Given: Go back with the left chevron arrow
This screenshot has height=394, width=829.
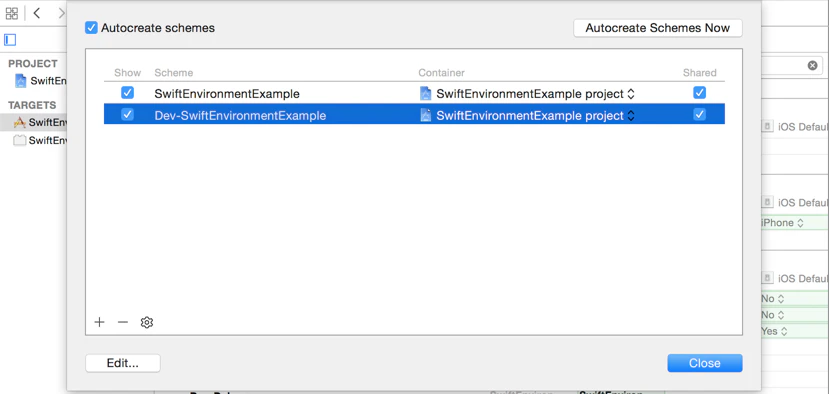Looking at the screenshot, I should tap(36, 13).
